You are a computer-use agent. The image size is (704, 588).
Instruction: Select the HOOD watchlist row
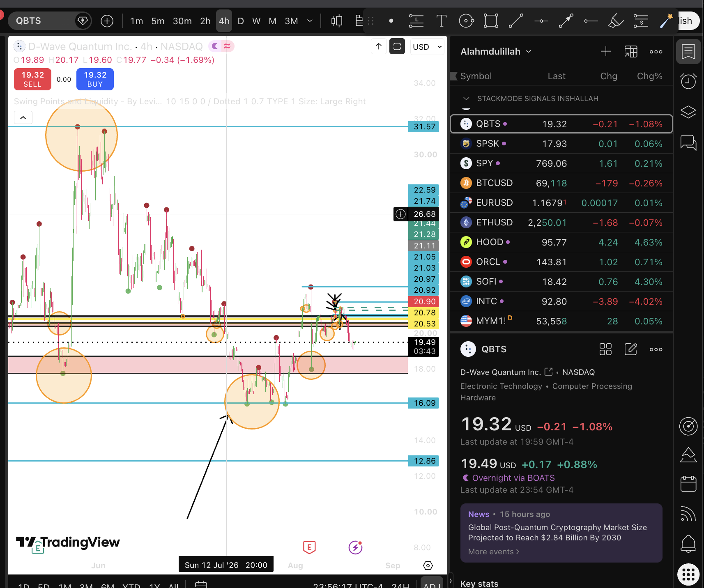pyautogui.click(x=561, y=242)
